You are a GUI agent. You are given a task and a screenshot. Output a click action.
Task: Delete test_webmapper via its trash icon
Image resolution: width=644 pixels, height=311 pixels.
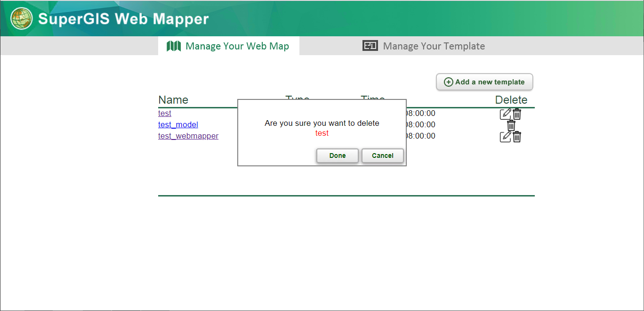[517, 137]
